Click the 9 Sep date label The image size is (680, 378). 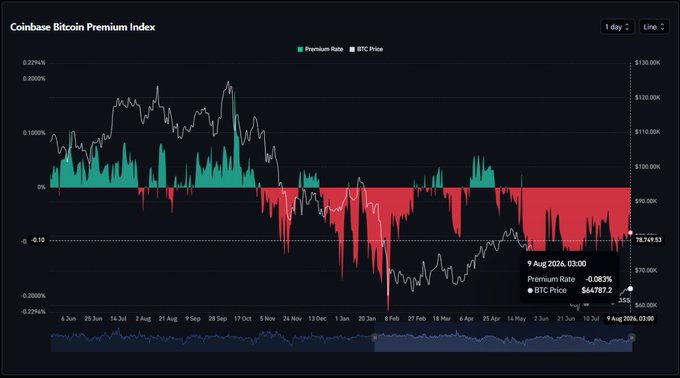point(193,319)
